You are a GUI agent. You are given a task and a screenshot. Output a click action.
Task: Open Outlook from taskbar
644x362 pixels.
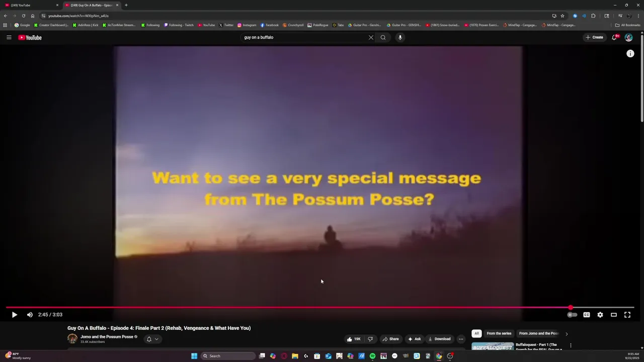click(x=328, y=356)
